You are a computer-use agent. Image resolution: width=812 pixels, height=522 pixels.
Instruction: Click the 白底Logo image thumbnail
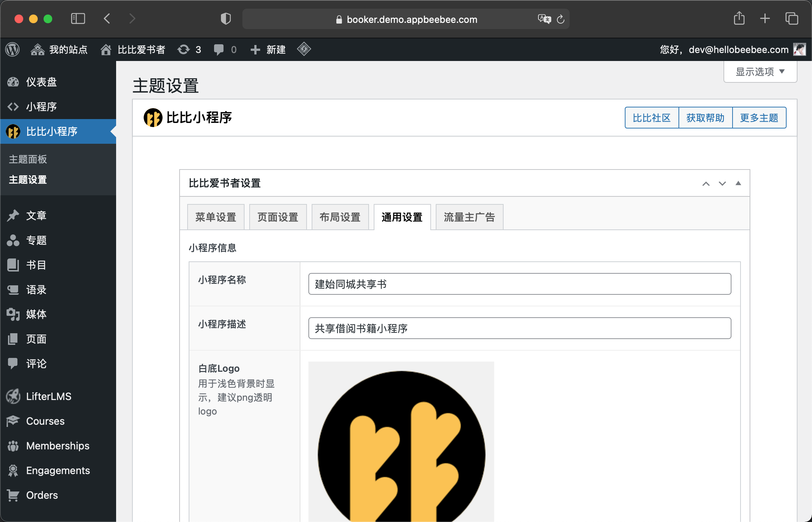click(401, 441)
